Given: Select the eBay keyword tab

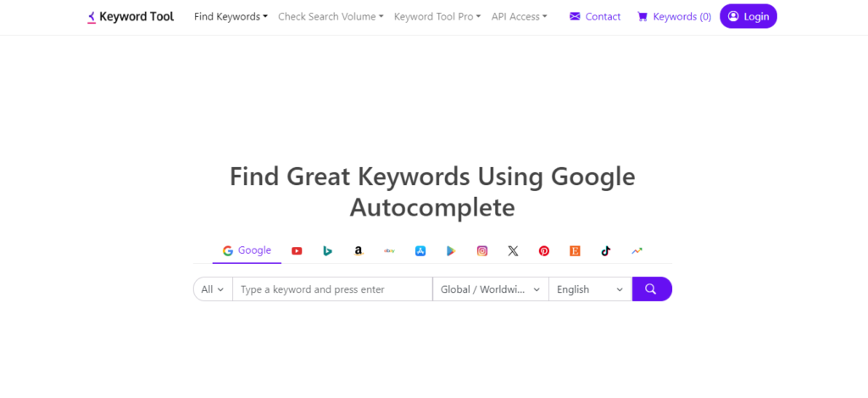Looking at the screenshot, I should coord(389,251).
